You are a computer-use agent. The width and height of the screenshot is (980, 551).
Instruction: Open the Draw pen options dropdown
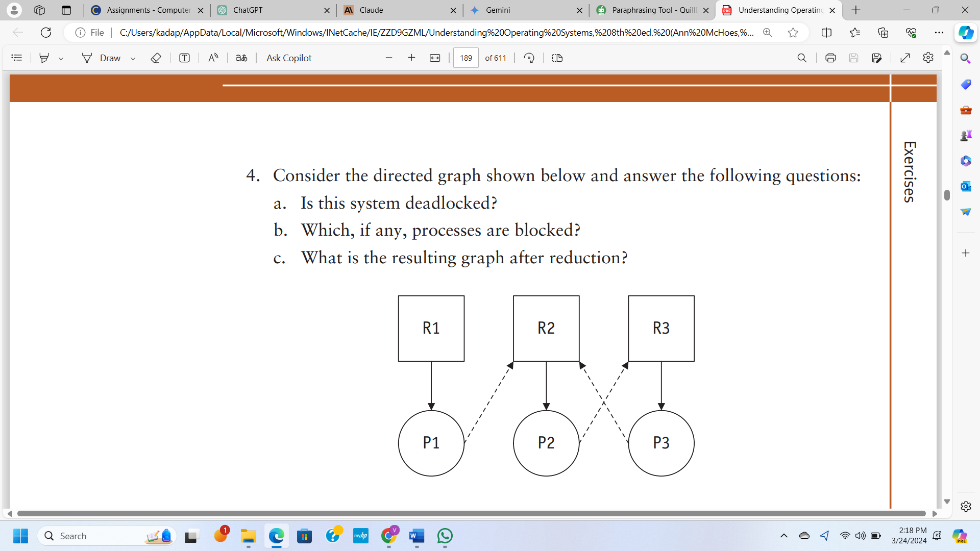point(133,58)
